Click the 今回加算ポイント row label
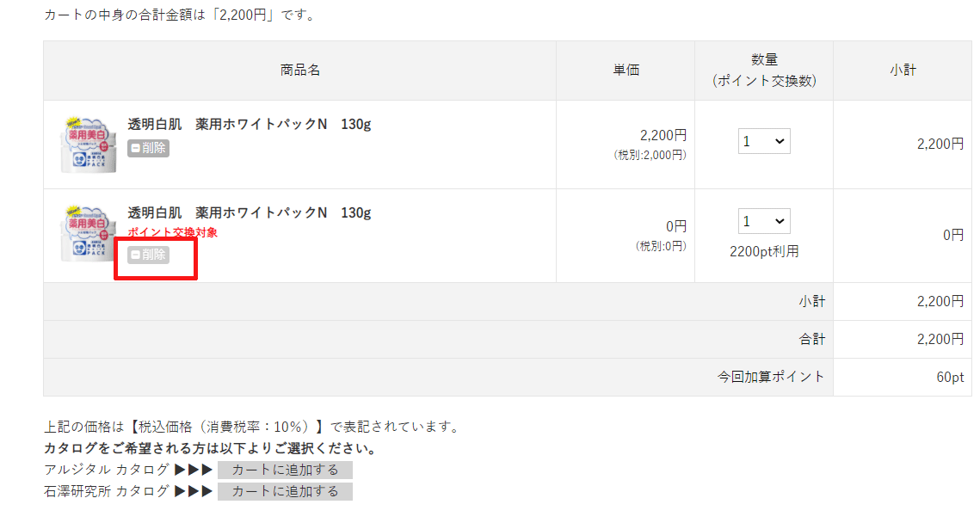 coord(771,377)
